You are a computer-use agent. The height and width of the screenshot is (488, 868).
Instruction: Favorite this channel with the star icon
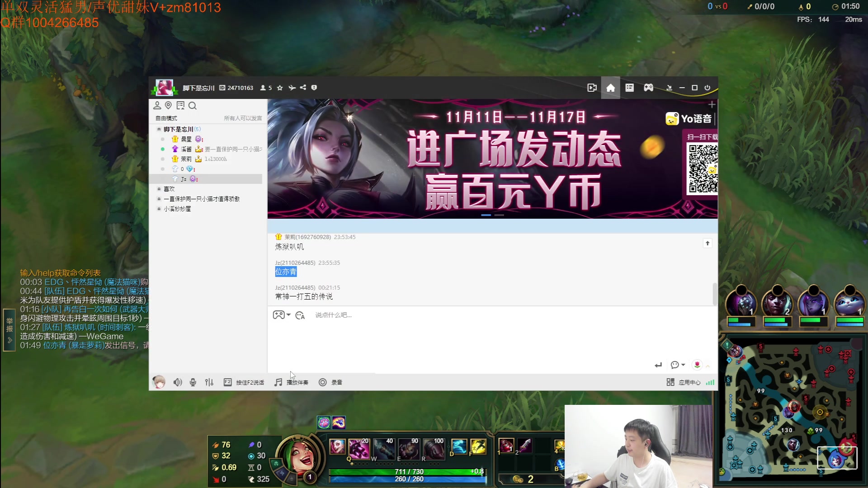click(x=280, y=88)
